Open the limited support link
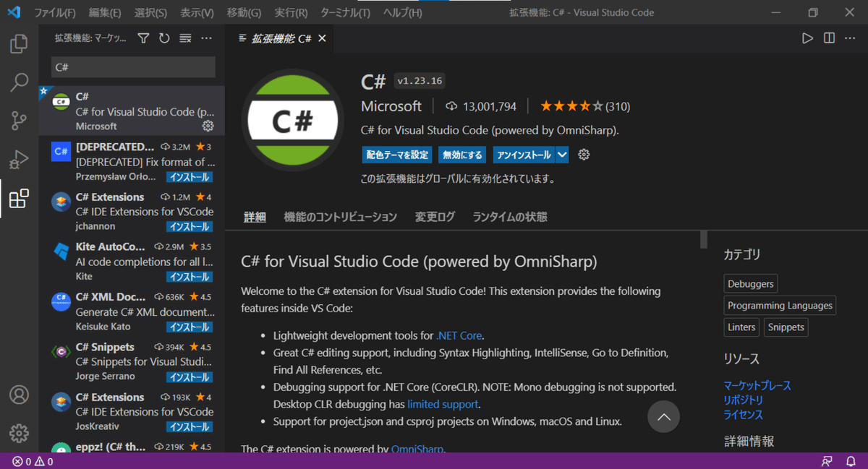Screen dimensions: 868x469 pyautogui.click(x=443, y=404)
